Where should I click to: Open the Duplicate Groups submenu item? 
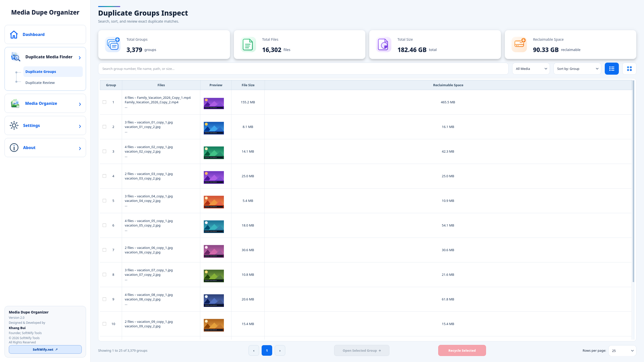pyautogui.click(x=53, y=72)
